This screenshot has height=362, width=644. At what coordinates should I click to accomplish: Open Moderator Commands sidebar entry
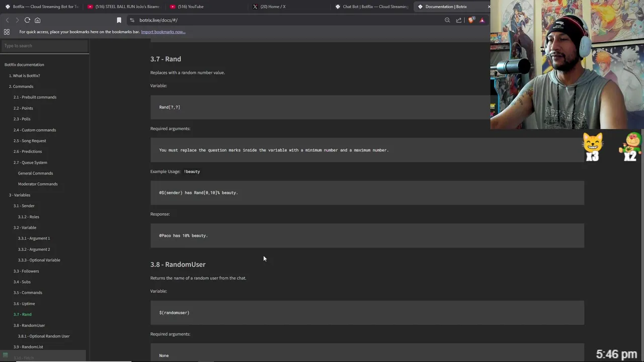38,184
